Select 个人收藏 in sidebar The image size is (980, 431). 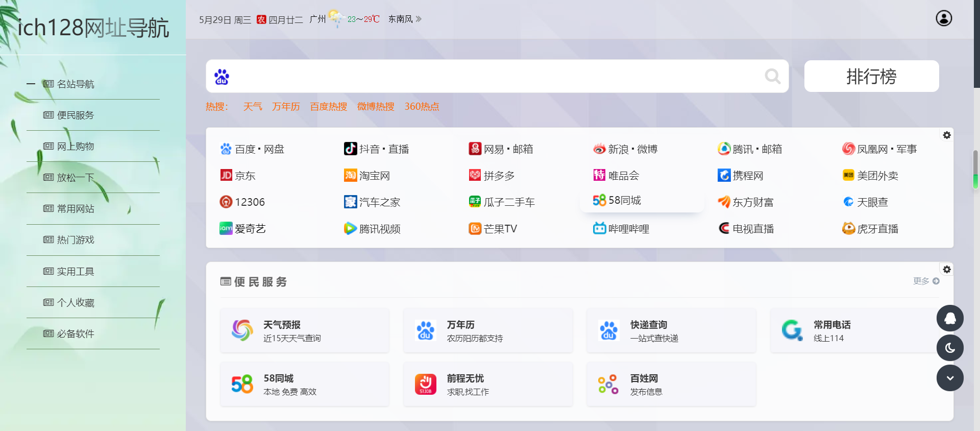point(69,302)
